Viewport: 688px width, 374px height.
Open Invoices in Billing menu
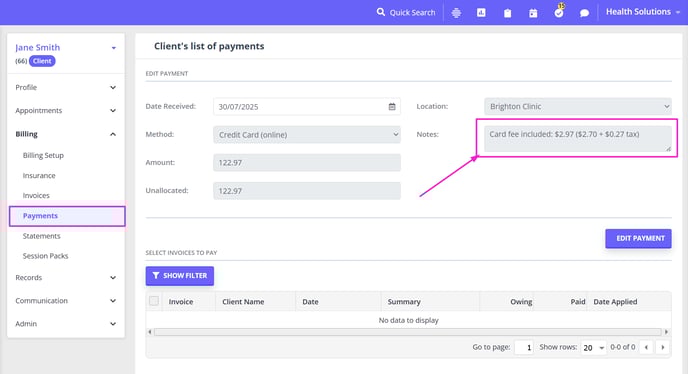[x=36, y=195]
